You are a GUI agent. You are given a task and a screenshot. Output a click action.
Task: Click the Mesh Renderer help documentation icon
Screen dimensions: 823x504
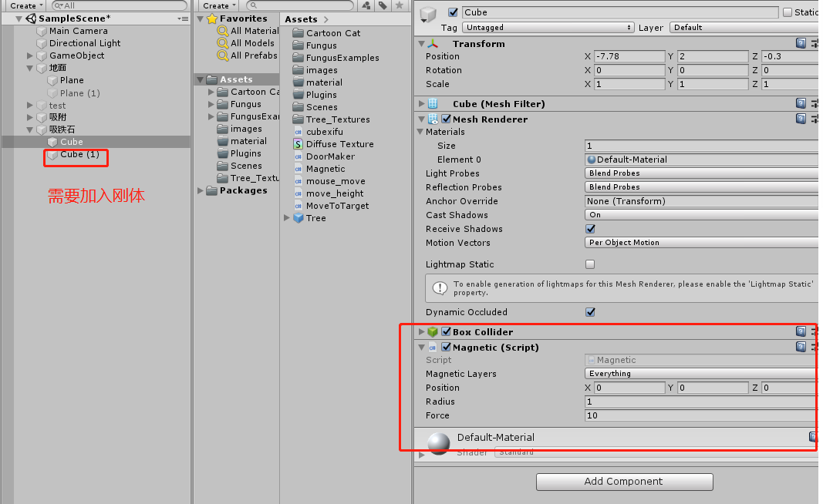pyautogui.click(x=801, y=119)
